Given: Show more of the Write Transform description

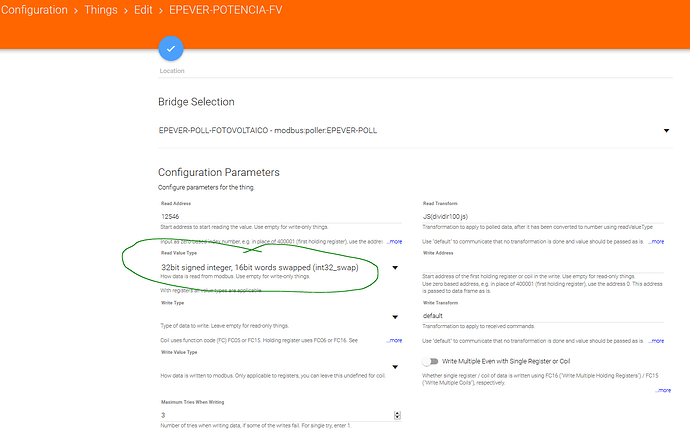Looking at the screenshot, I should 656,341.
